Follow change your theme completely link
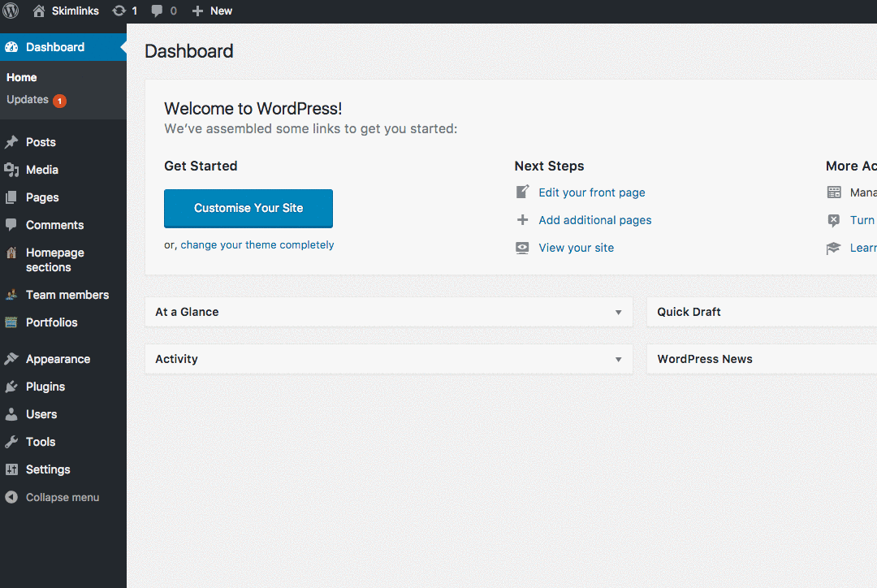The height and width of the screenshot is (588, 877). (x=257, y=245)
